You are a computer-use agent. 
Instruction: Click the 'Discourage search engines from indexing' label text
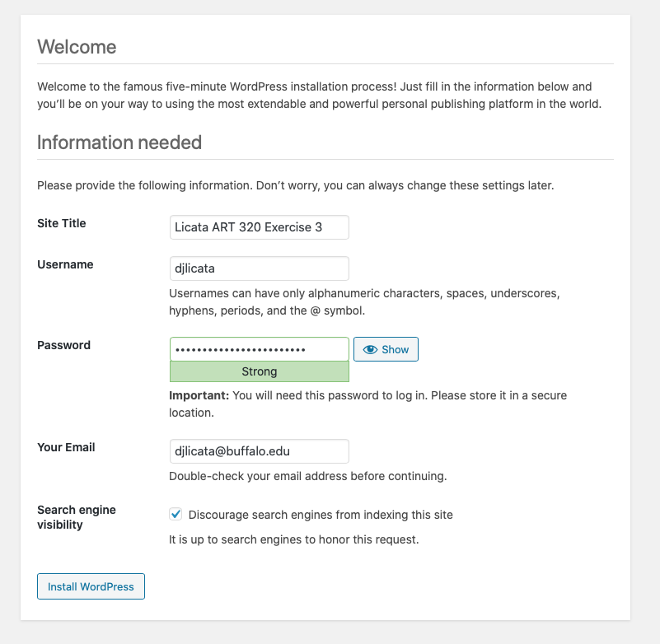tap(321, 515)
